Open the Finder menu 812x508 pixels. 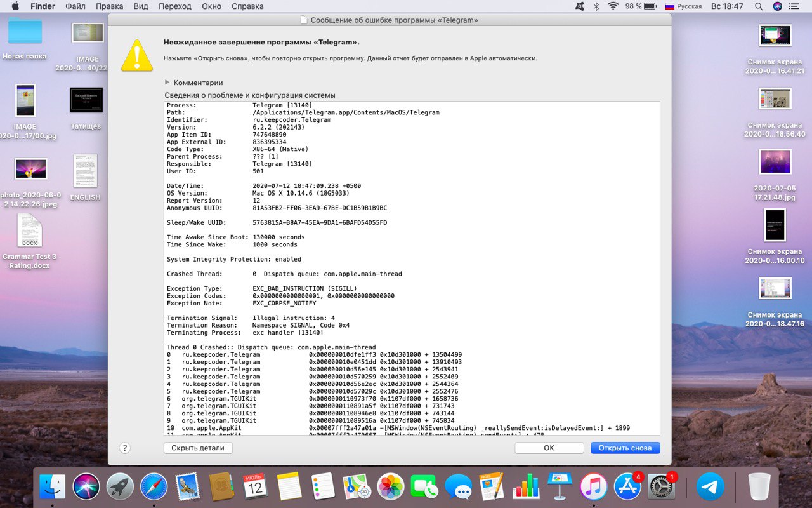point(43,6)
